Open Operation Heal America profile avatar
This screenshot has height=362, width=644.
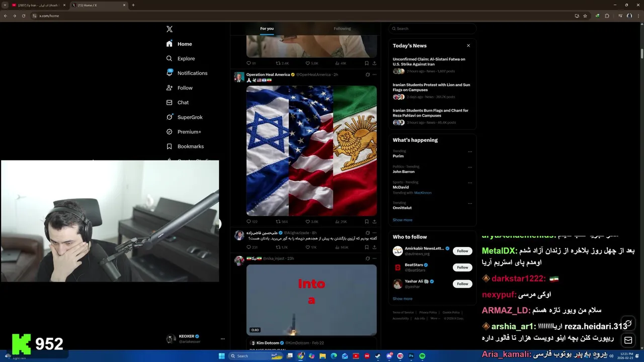pos(239,77)
